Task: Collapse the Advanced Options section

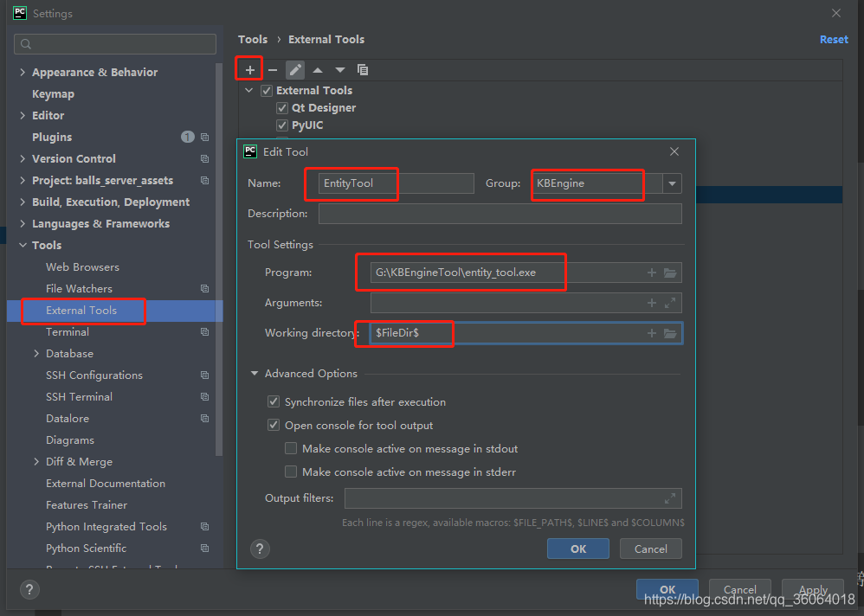Action: click(x=255, y=374)
